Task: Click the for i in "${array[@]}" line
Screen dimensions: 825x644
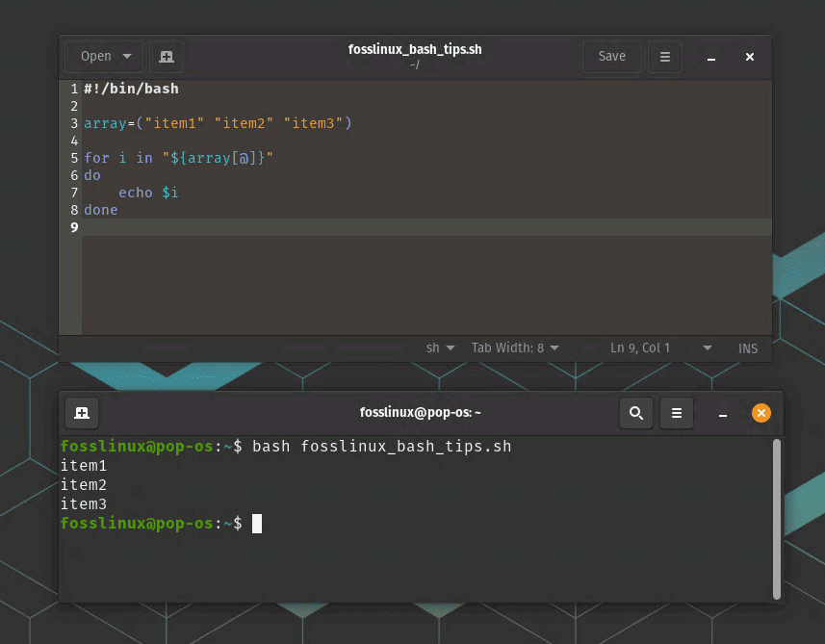Action: point(178,158)
